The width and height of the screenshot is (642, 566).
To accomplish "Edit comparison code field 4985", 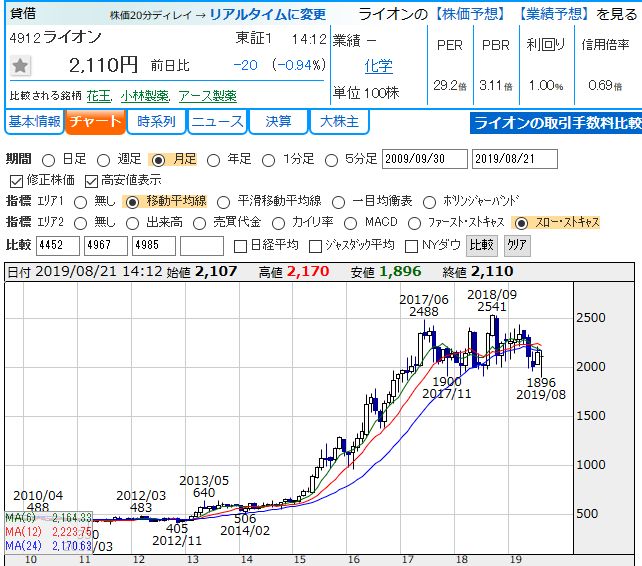I will 154,246.
